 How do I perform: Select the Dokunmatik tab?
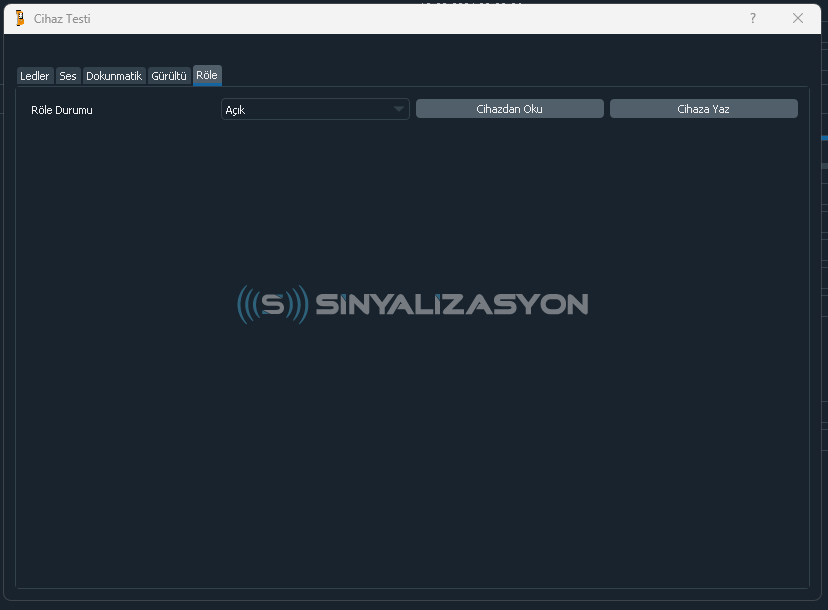pos(114,76)
